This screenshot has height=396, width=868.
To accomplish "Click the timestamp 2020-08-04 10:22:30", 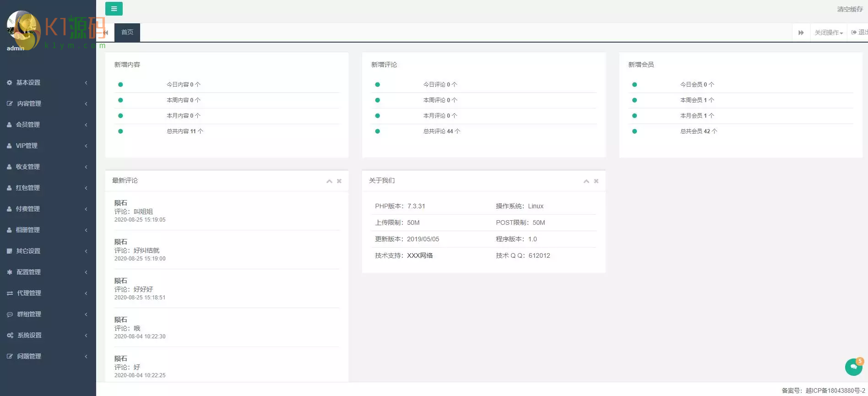I will [x=140, y=336].
